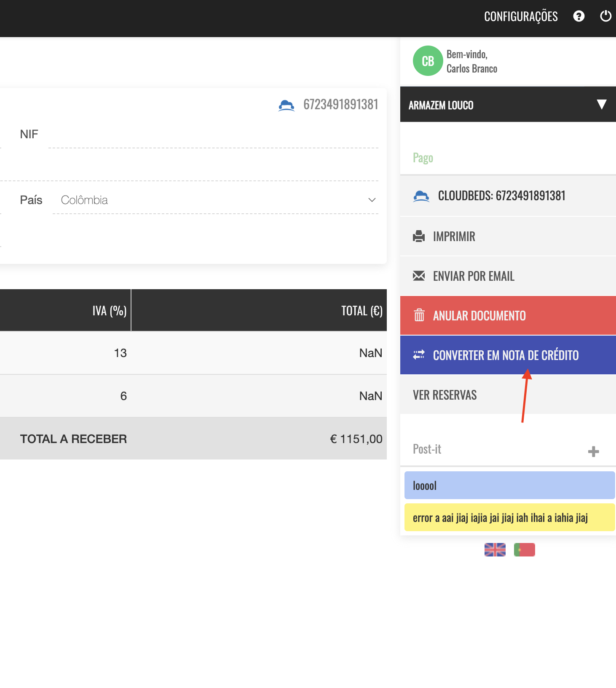Expand the Armazem Louco dropdown

coord(601,105)
